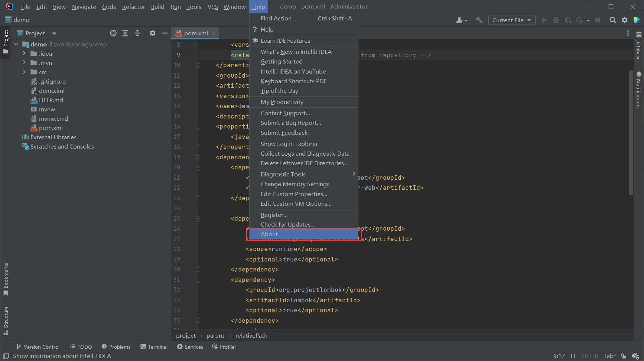Click the Build project hammer icon
644x361 pixels.
(x=479, y=20)
